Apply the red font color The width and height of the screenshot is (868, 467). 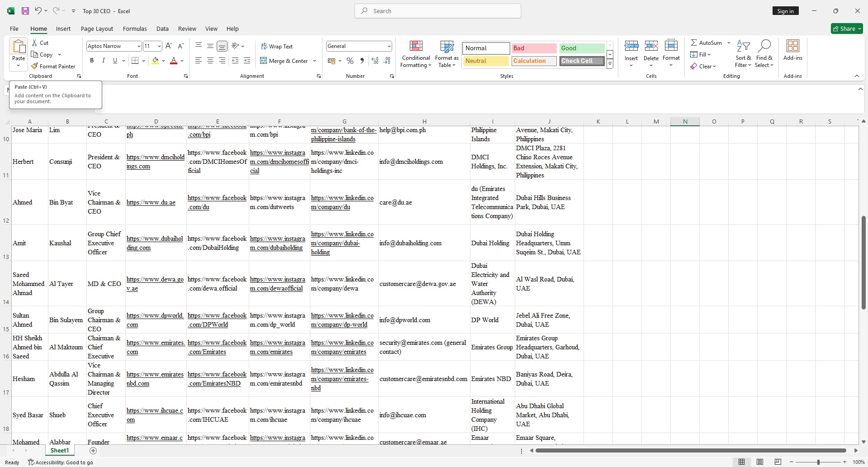(174, 61)
